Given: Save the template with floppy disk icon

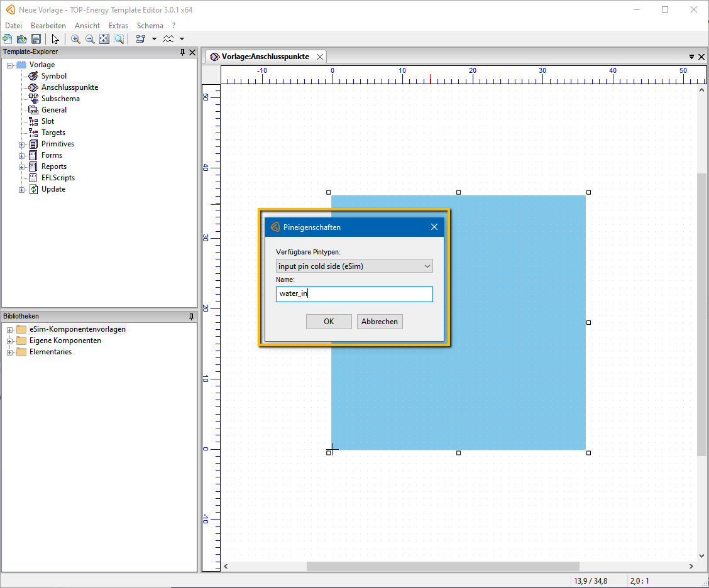Looking at the screenshot, I should tap(36, 39).
